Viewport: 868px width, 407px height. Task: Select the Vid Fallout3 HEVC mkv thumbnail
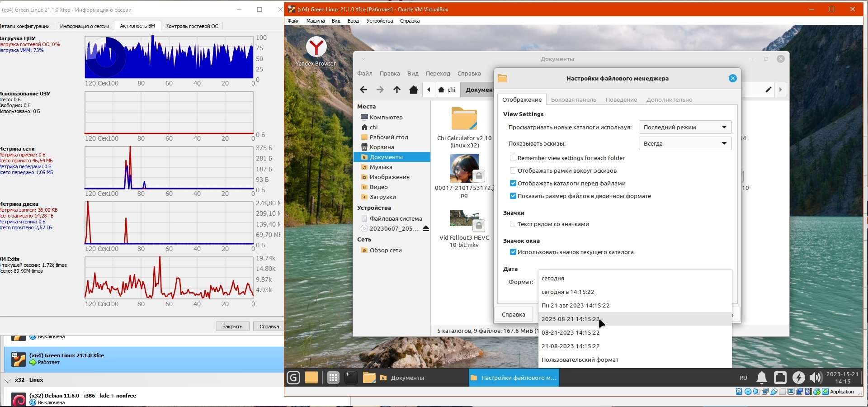tap(464, 219)
